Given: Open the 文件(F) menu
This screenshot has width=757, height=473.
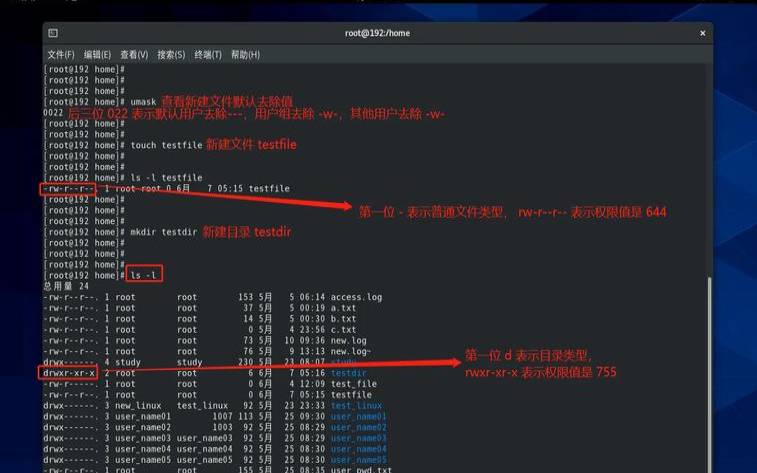Looking at the screenshot, I should [x=61, y=55].
